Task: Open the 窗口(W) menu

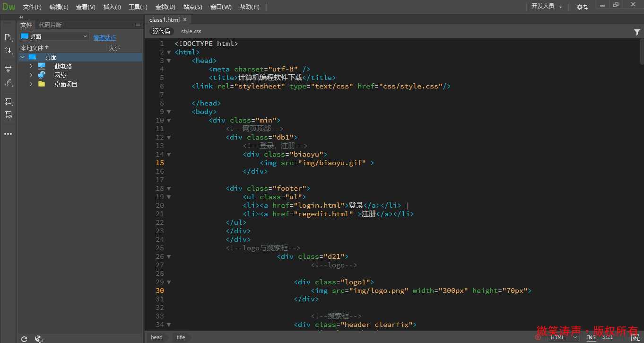Action: click(221, 7)
